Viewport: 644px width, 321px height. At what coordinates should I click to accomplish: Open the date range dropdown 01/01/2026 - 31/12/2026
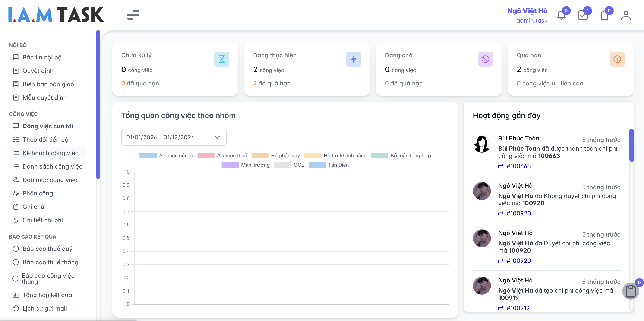[174, 137]
